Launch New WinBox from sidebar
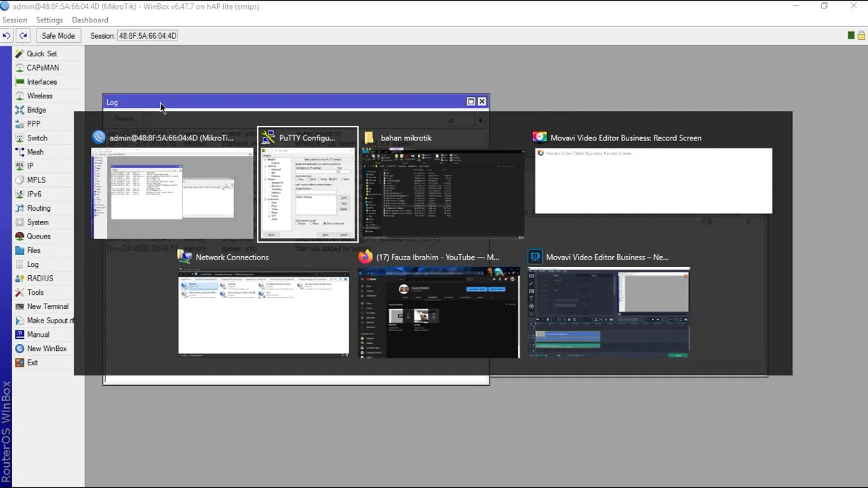The width and height of the screenshot is (868, 488). click(46, 349)
